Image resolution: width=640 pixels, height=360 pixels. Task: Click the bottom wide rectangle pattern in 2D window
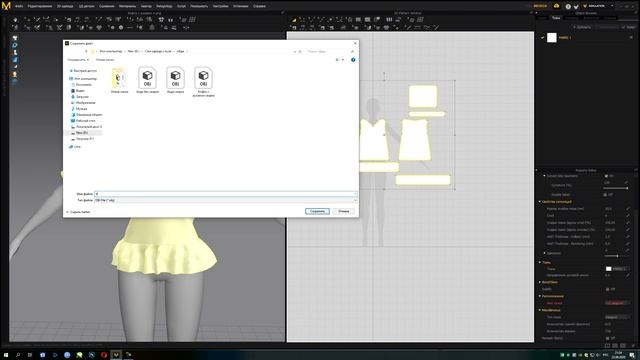pos(423,180)
